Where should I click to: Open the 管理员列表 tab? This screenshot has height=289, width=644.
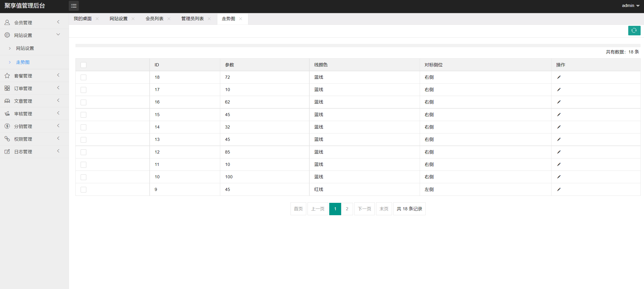(193, 19)
